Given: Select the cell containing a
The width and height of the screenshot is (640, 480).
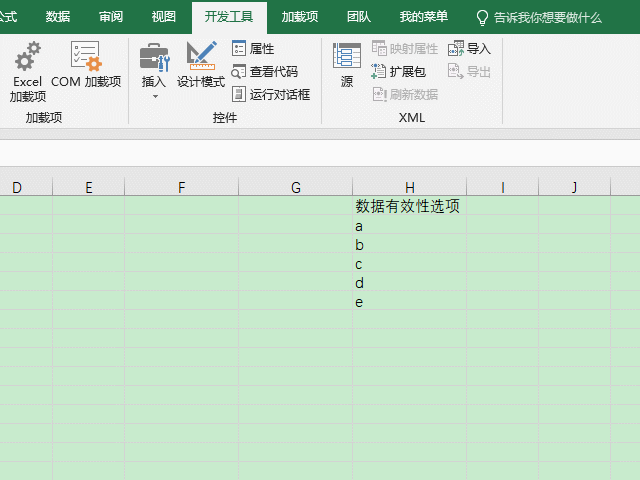Looking at the screenshot, I should point(410,224).
